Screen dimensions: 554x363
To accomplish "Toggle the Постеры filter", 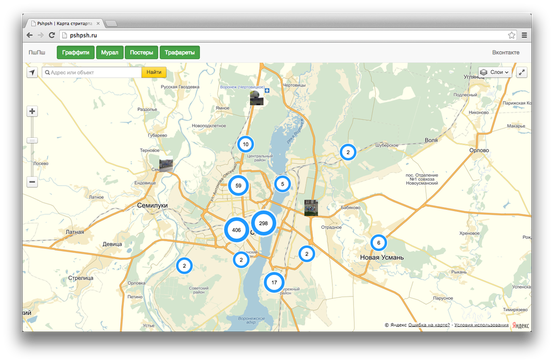I will click(x=141, y=52).
